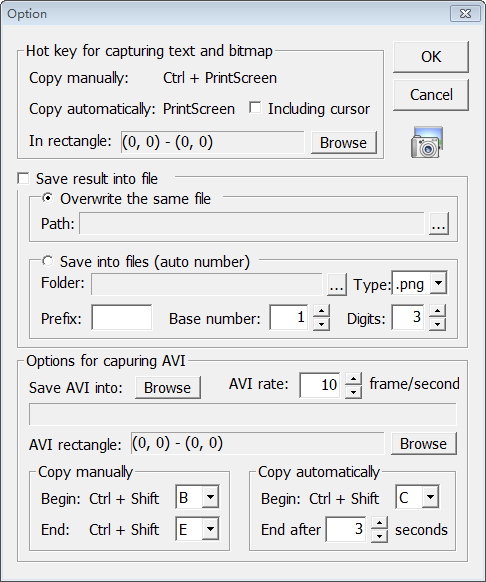
Task: Check Save result into file
Action: click(23, 178)
